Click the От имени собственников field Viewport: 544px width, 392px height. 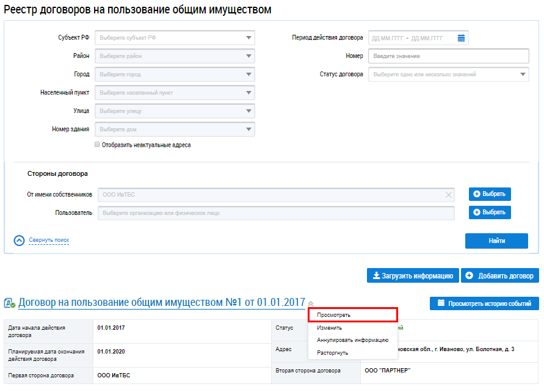click(276, 195)
